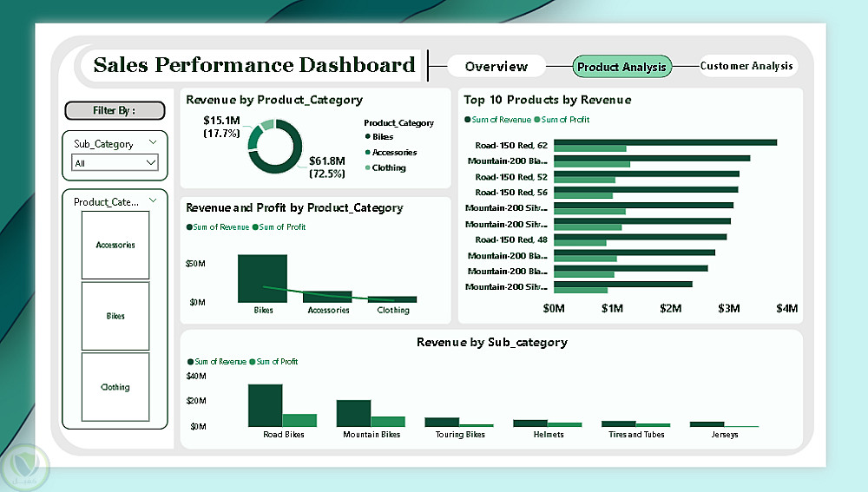This screenshot has width=868, height=492.
Task: Select the Accessories slicer tile
Action: [115, 245]
